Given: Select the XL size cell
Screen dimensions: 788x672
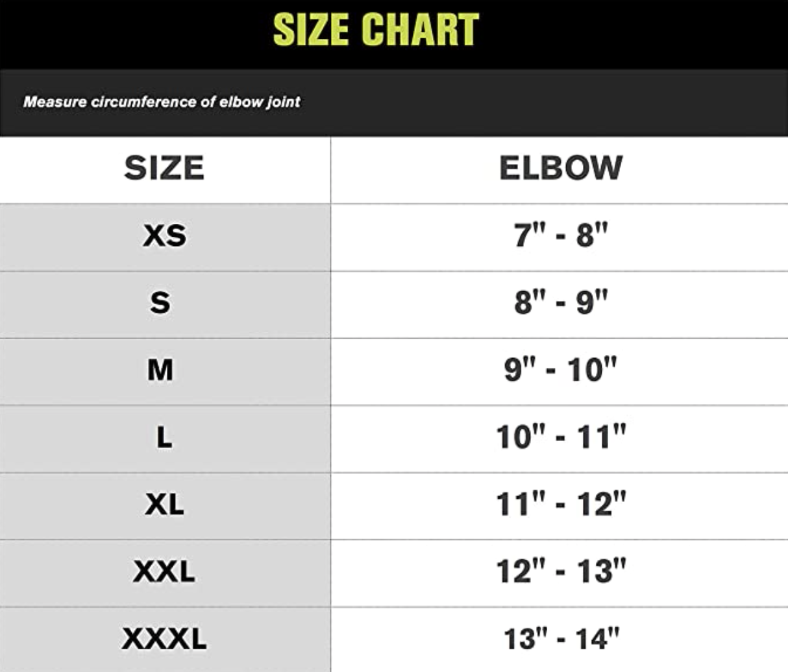Looking at the screenshot, I should (x=164, y=505).
